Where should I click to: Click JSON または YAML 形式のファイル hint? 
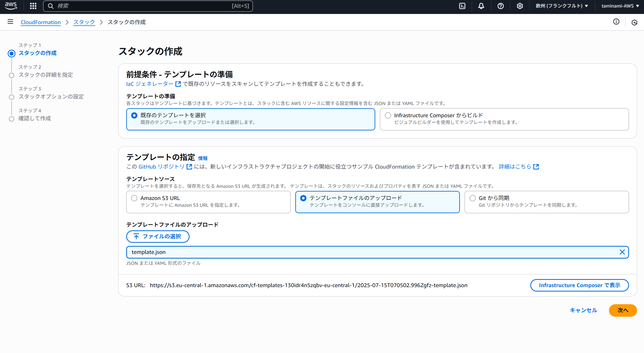[163, 263]
